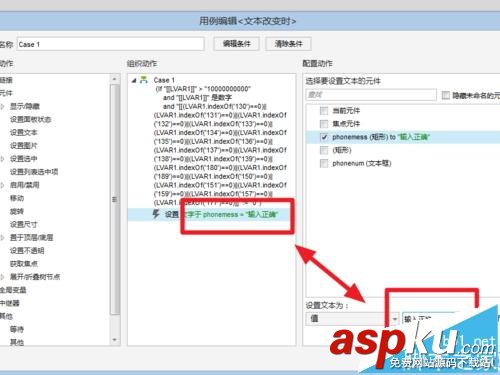Select the 设置不透明 action

[27, 251]
